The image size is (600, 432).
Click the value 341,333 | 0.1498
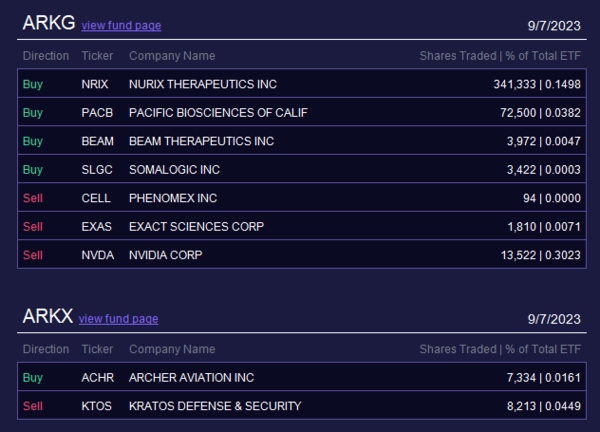pos(537,84)
